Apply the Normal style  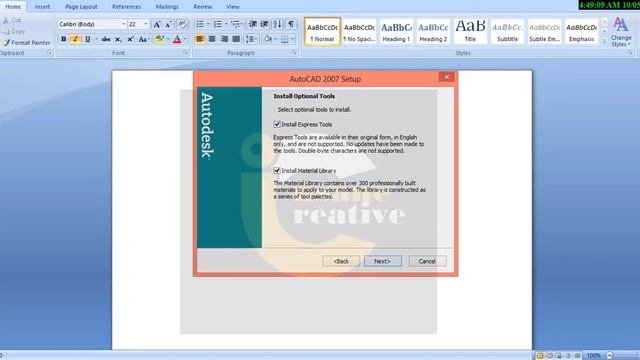[322, 31]
